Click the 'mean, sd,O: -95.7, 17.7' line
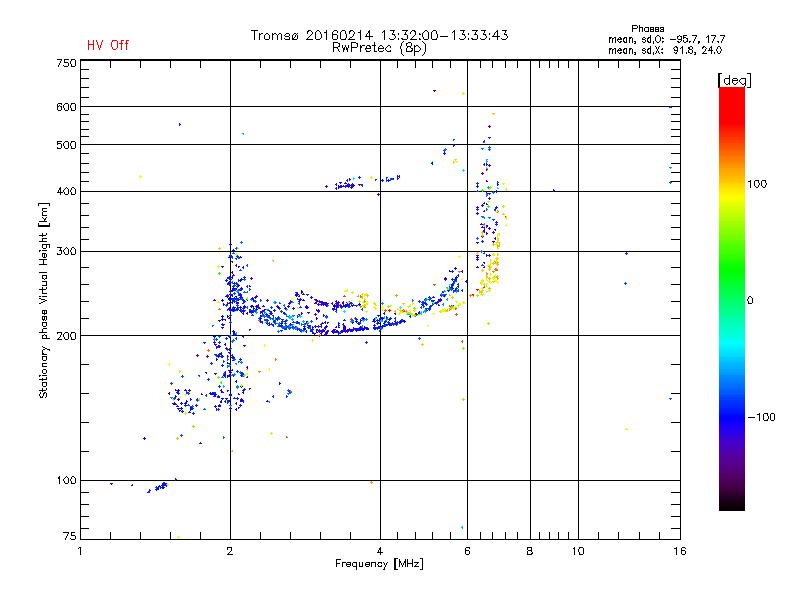 pyautogui.click(x=666, y=39)
